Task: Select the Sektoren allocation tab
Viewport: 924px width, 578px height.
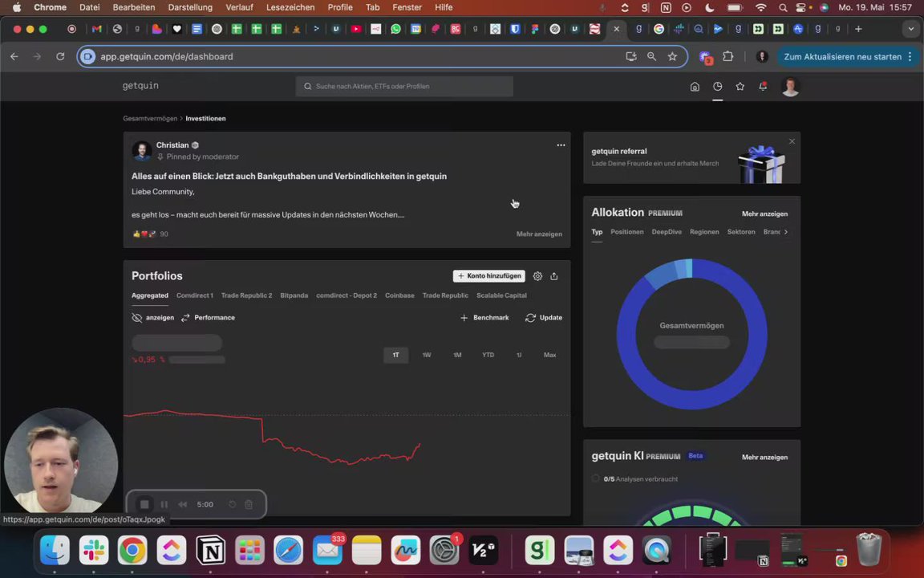Action: coord(741,232)
